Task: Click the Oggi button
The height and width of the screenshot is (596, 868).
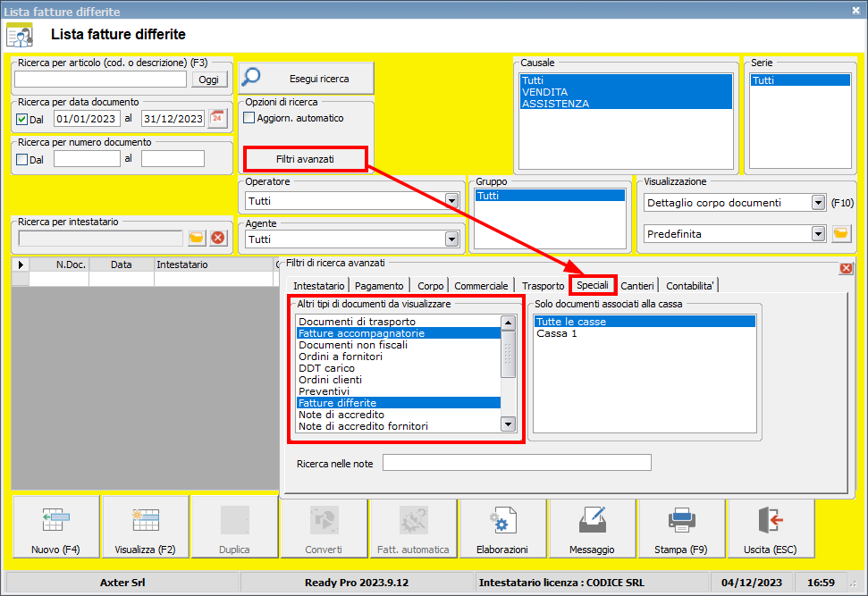Action: pyautogui.click(x=209, y=80)
